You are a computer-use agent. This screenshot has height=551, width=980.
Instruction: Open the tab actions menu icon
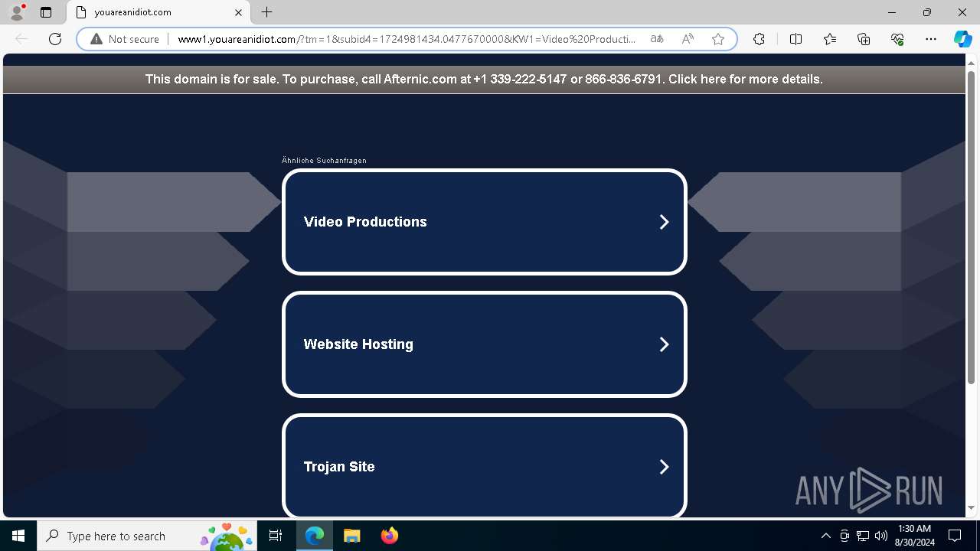coord(46,12)
